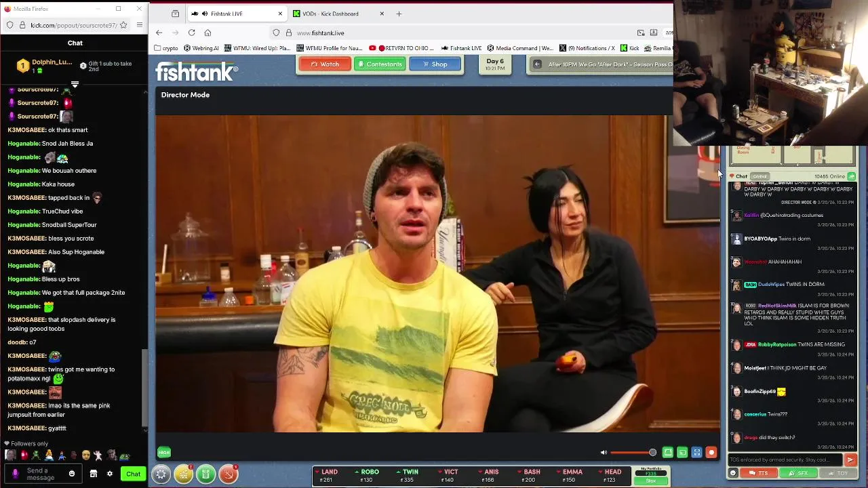Viewport: 868px width, 488px height.
Task: Open the Contestants page
Action: (380, 64)
